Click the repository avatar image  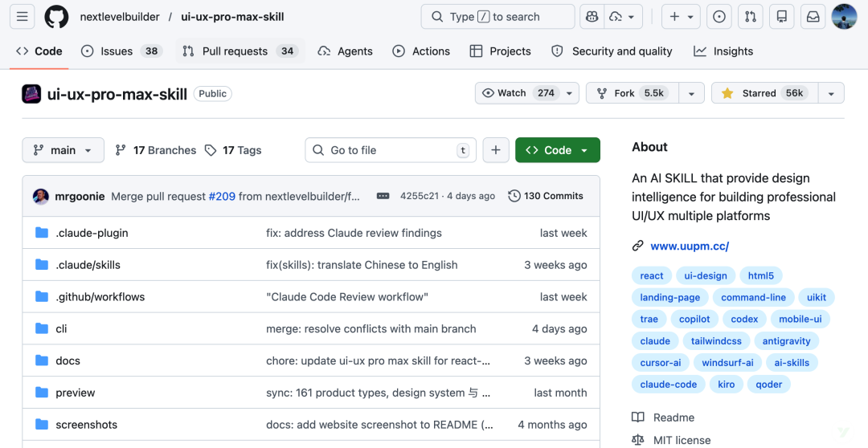pyautogui.click(x=31, y=94)
